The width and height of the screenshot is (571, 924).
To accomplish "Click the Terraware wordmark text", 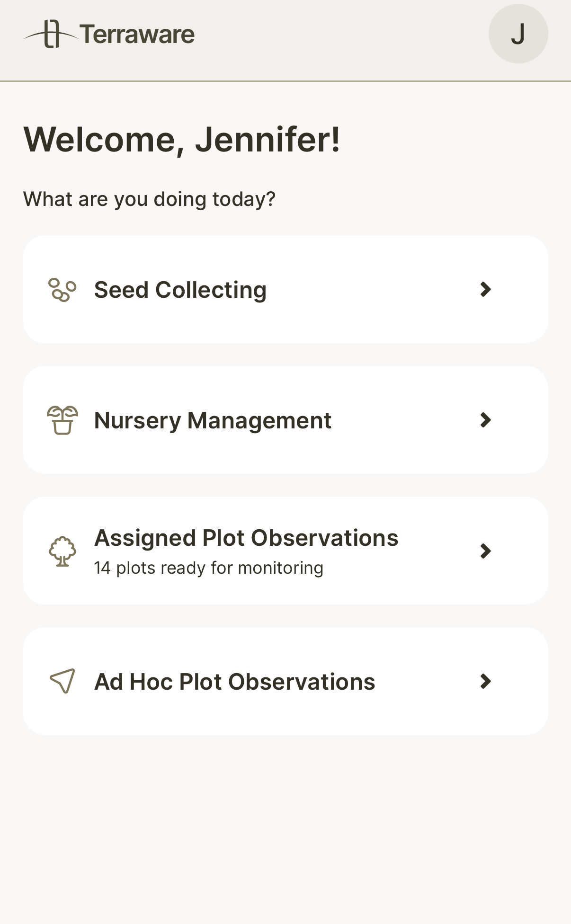I will click(x=137, y=35).
